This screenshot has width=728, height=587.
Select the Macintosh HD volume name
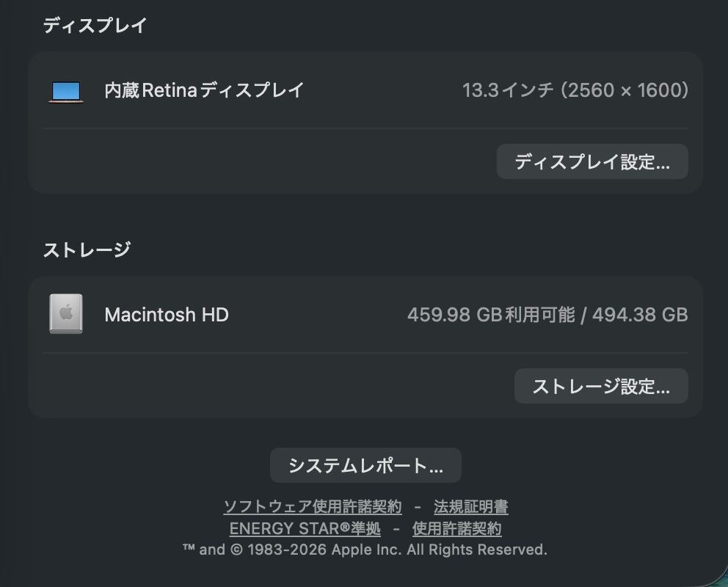[167, 315]
